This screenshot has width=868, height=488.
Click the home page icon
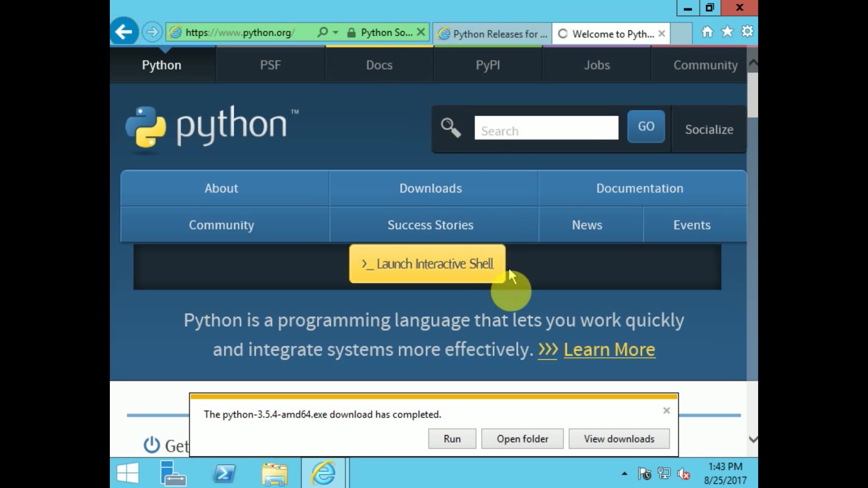707,32
